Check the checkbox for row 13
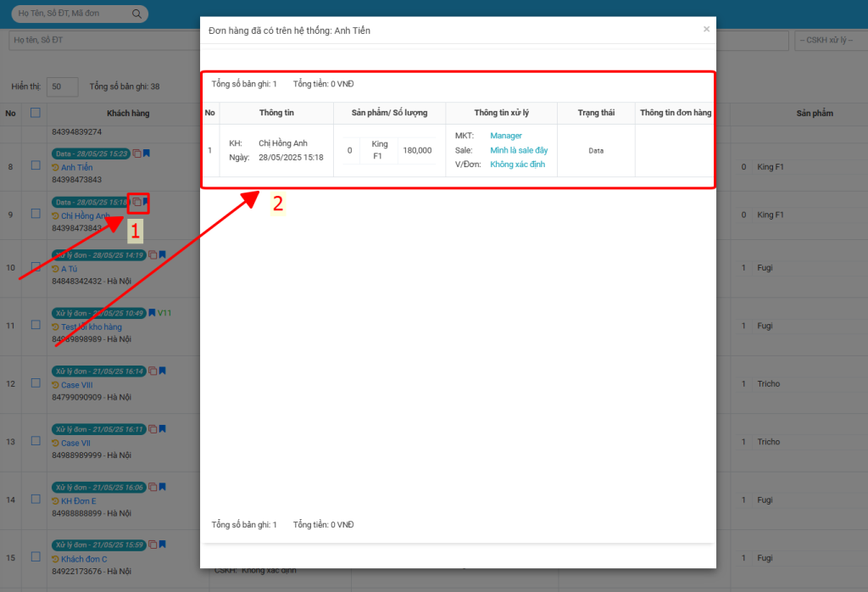Screen dimensions: 868x592 coord(36,441)
